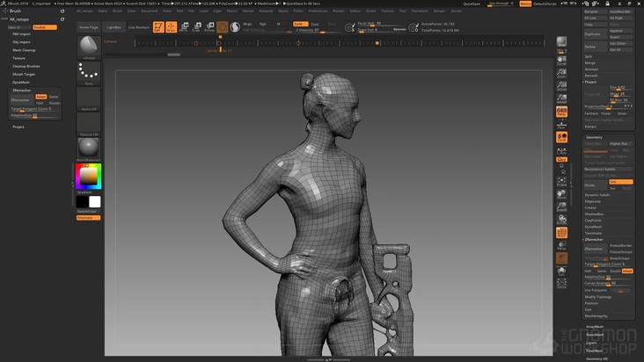This screenshot has width=644, height=362.
Task: Open the Document menu
Action: coord(150,11)
